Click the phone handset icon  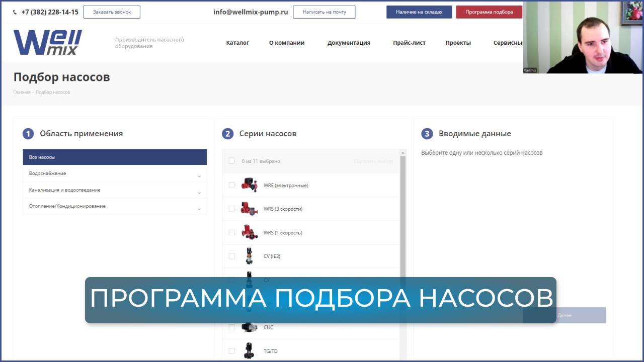pyautogui.click(x=15, y=12)
